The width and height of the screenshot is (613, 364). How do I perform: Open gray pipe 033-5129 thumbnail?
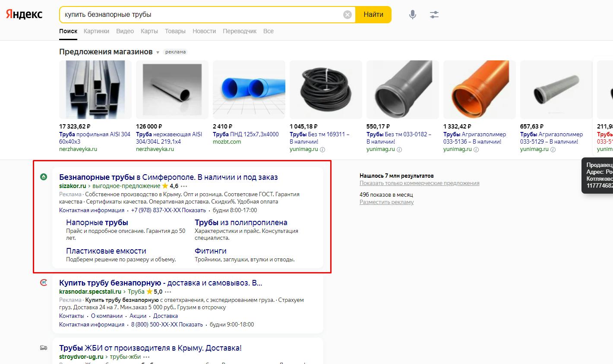point(556,90)
